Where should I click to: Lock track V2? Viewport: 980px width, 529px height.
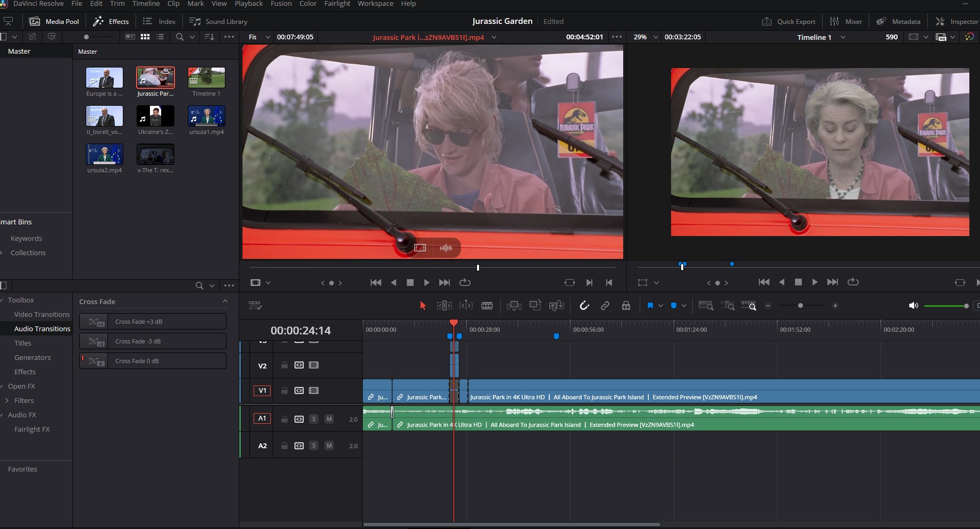pos(284,365)
